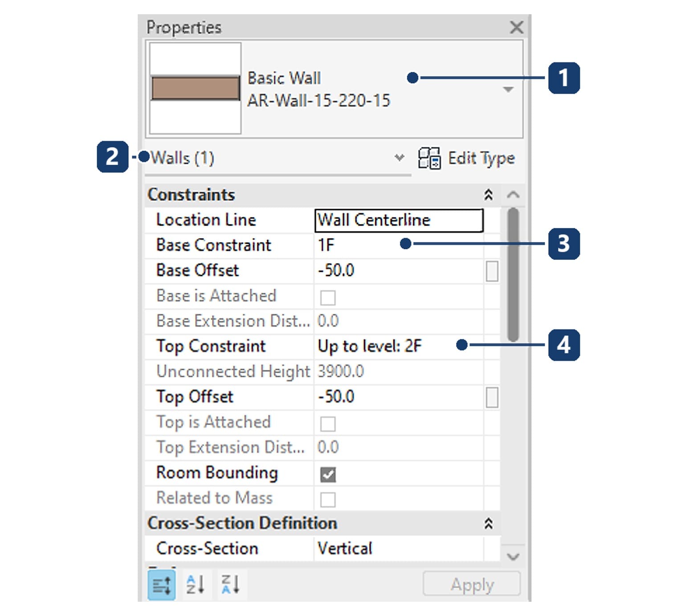Click the Edit Type label
The width and height of the screenshot is (677, 616).
tap(481, 158)
